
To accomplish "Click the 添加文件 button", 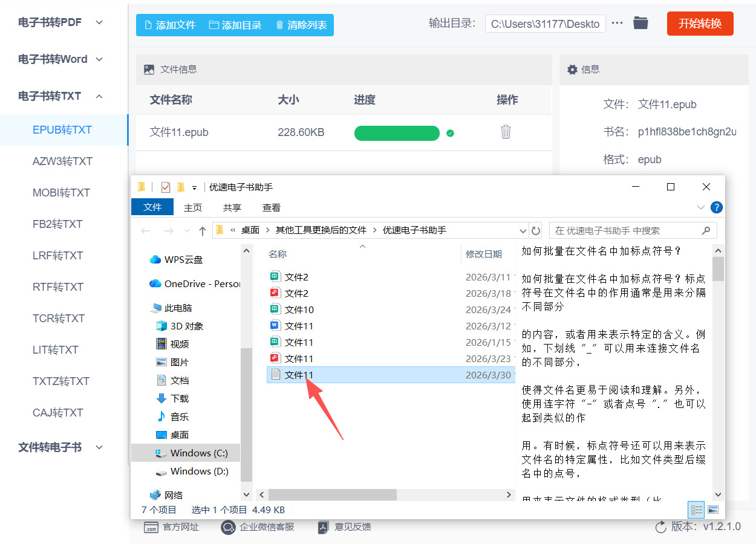I will 169,25.
